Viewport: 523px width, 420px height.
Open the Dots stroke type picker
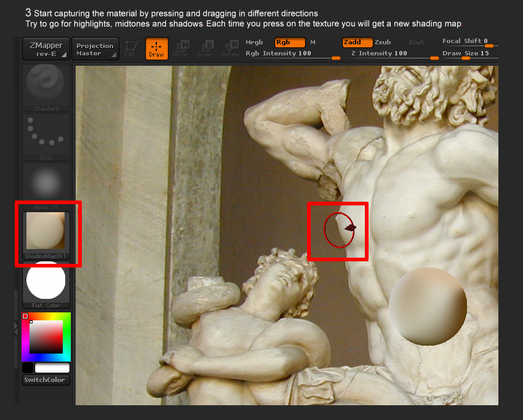coord(46,137)
